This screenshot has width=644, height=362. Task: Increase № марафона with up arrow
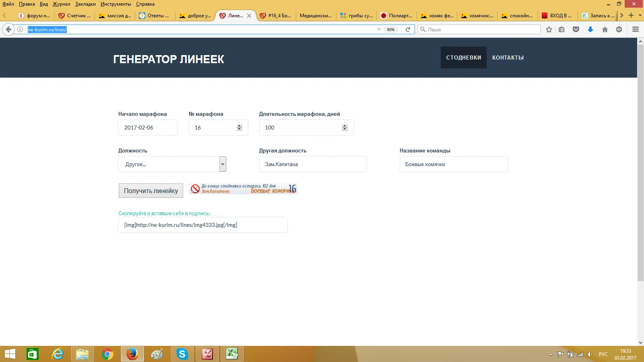tap(239, 126)
